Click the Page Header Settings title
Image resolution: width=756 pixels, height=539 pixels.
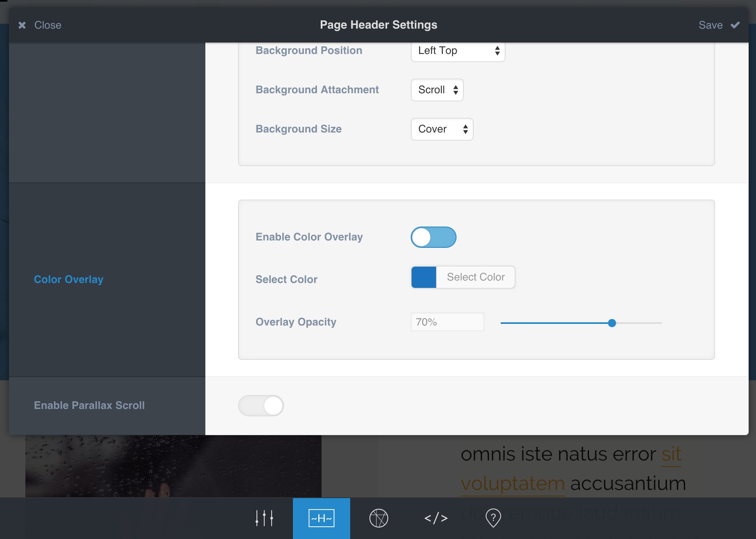click(x=379, y=25)
